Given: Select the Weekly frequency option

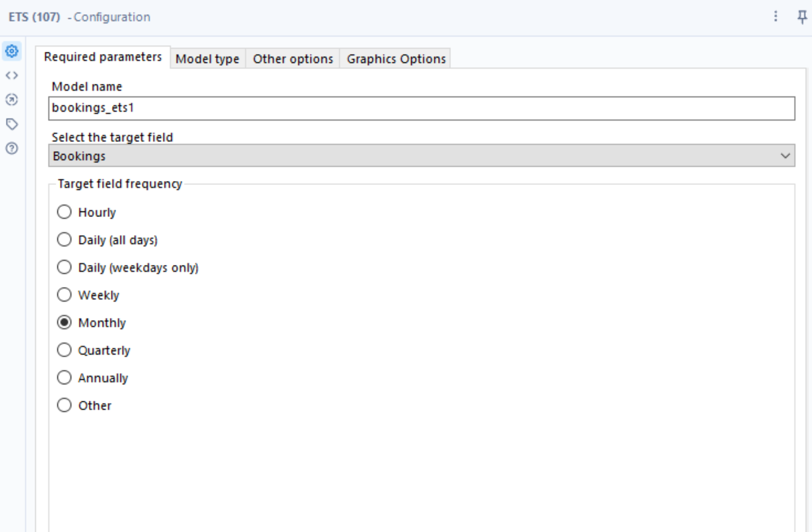Looking at the screenshot, I should [x=64, y=294].
